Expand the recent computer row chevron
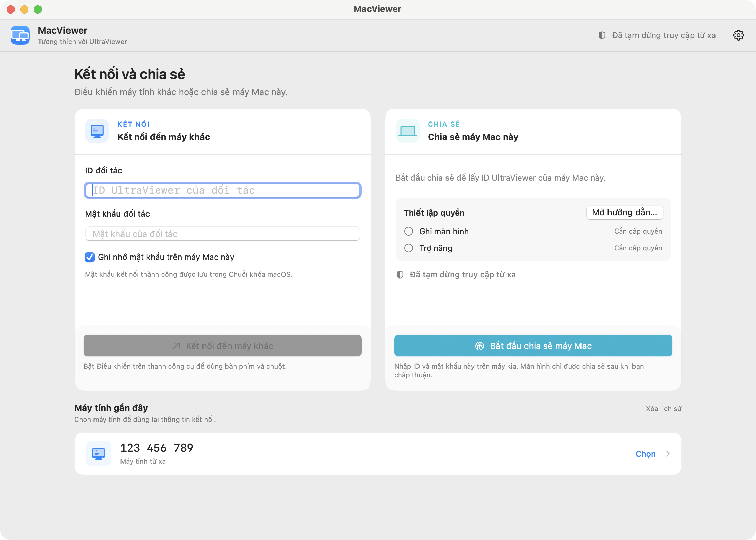The height and width of the screenshot is (540, 756). (668, 454)
